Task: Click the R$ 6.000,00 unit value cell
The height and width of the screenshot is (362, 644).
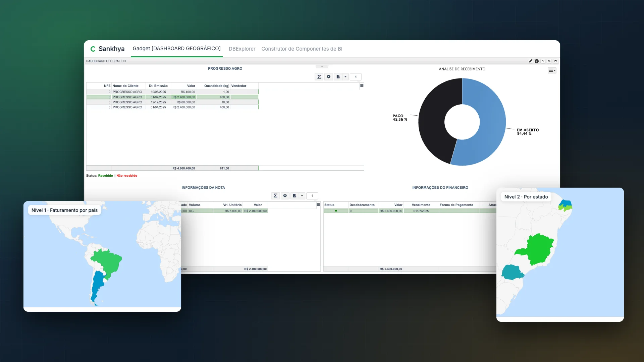Action: tap(228, 211)
